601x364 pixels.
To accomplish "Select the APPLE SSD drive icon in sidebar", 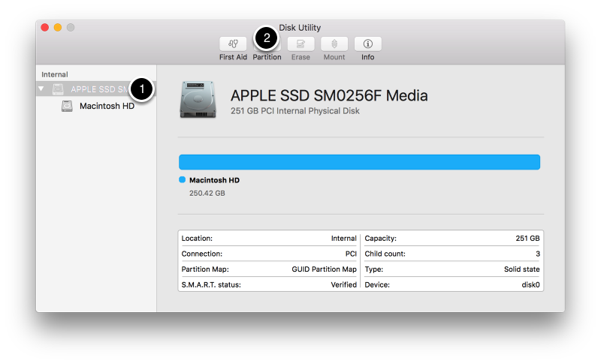I will pos(59,89).
